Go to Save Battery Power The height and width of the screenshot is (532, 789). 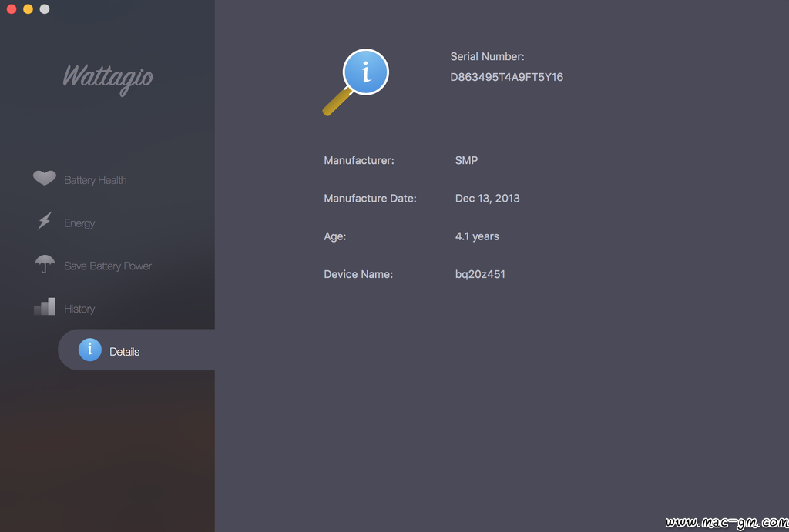[108, 266]
